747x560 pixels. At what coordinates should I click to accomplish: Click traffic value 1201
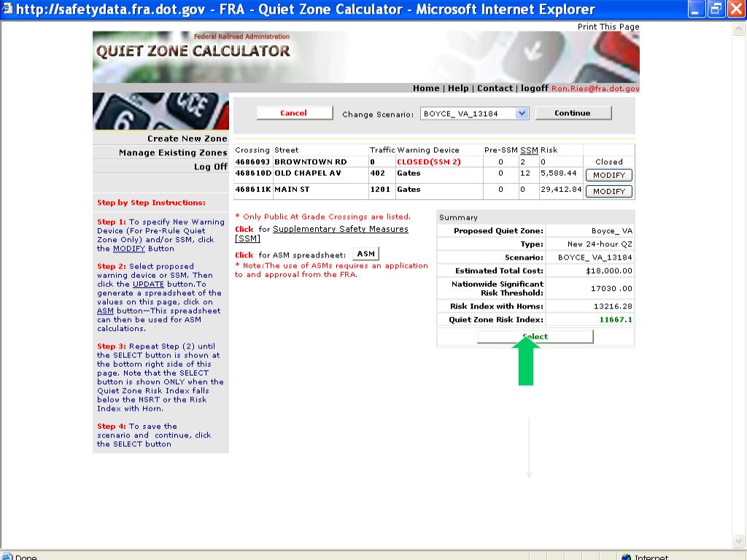tap(380, 190)
